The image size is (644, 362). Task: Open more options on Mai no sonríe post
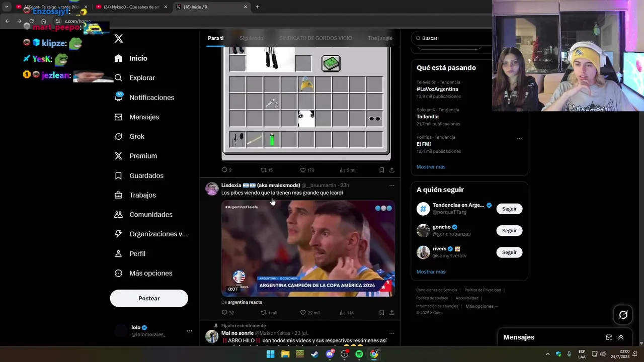click(392, 333)
